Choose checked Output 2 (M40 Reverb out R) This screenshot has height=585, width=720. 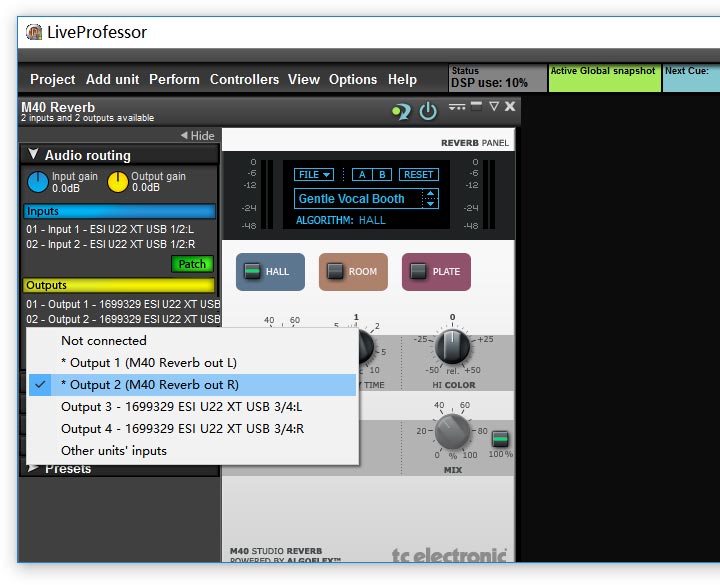click(x=192, y=385)
